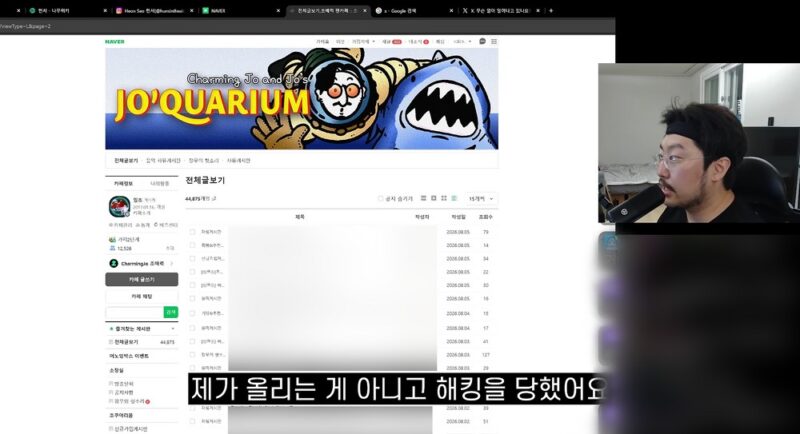Select the card view layout icon
The image size is (800, 434).
click(x=434, y=198)
